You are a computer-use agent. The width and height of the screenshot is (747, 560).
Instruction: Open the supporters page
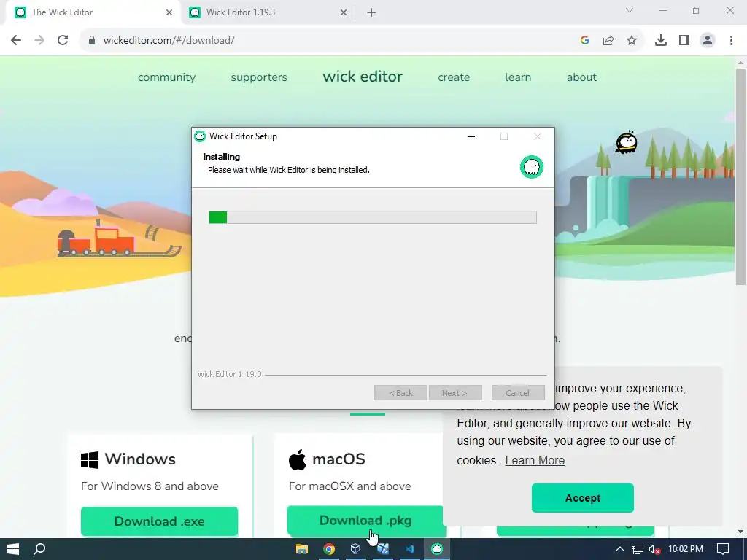coord(259,77)
